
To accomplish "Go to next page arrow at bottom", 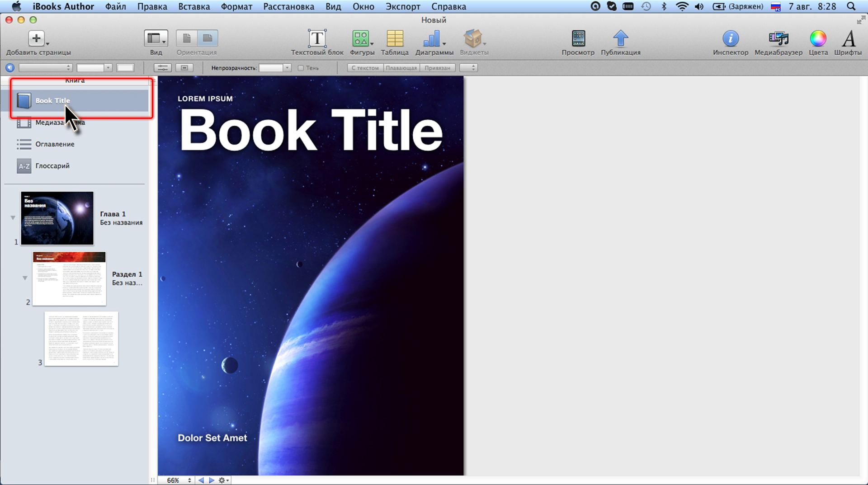I will [211, 480].
